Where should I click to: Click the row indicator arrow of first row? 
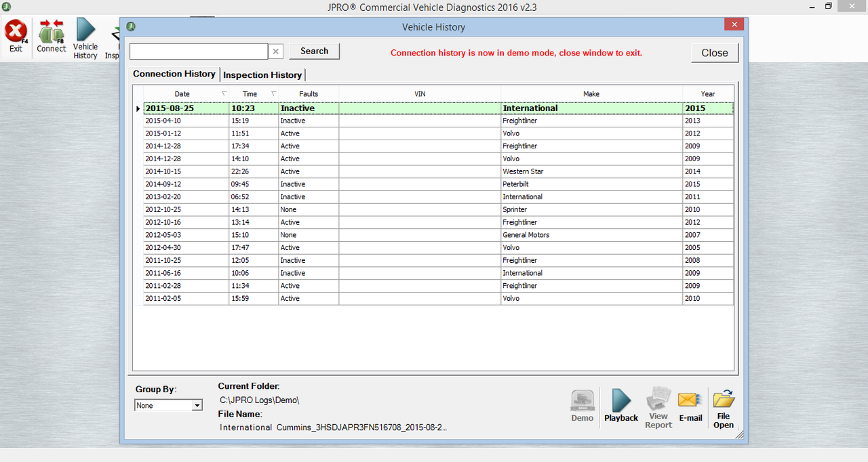138,108
